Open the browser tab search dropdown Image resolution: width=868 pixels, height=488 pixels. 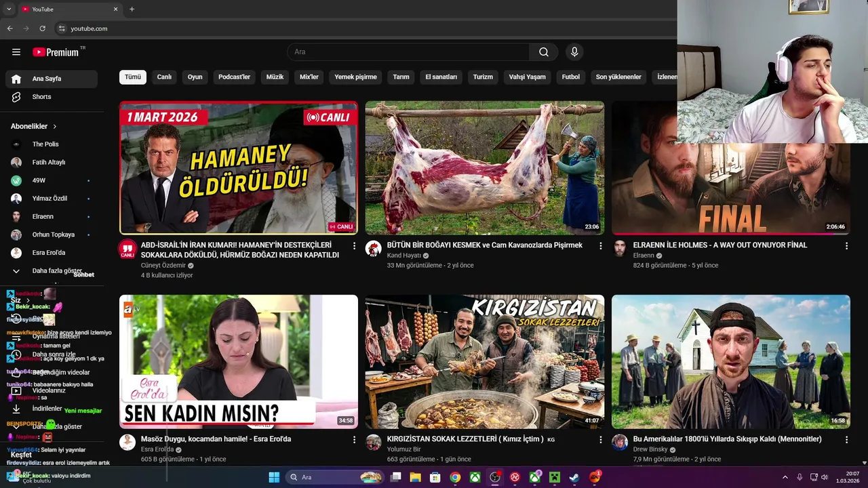click(9, 9)
